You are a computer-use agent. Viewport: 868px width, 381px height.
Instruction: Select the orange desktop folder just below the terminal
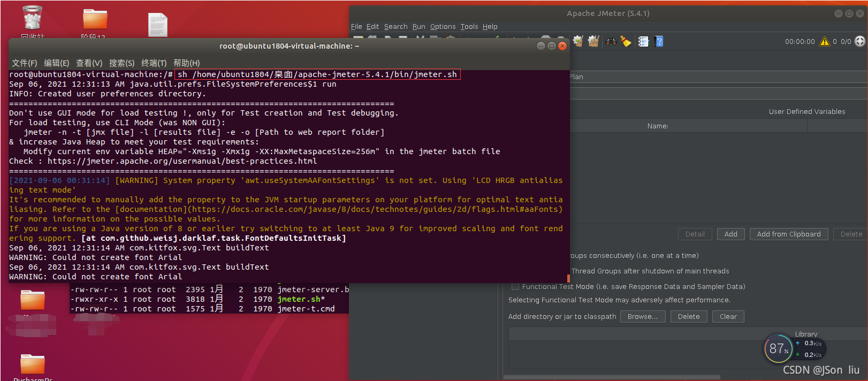pos(33,300)
